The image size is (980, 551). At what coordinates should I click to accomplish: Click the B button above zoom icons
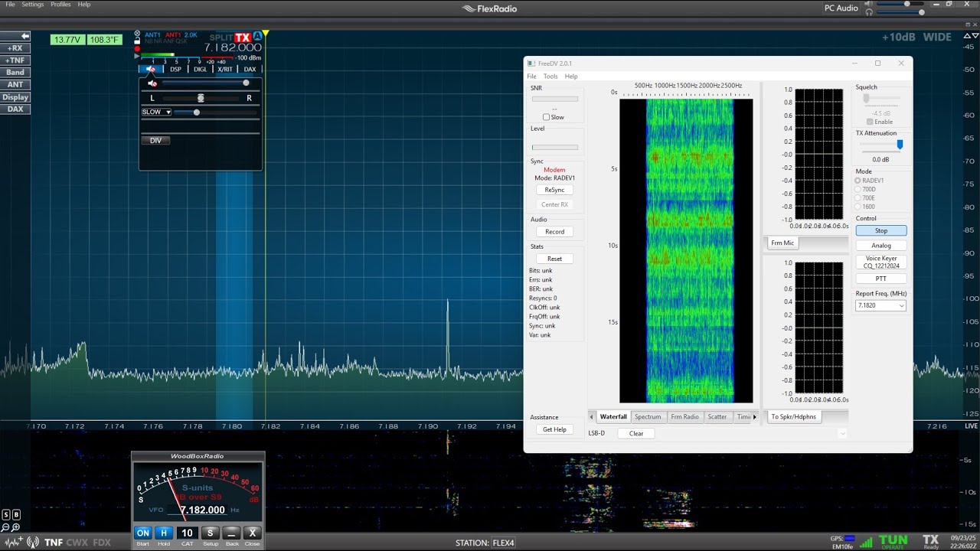[x=16, y=515]
